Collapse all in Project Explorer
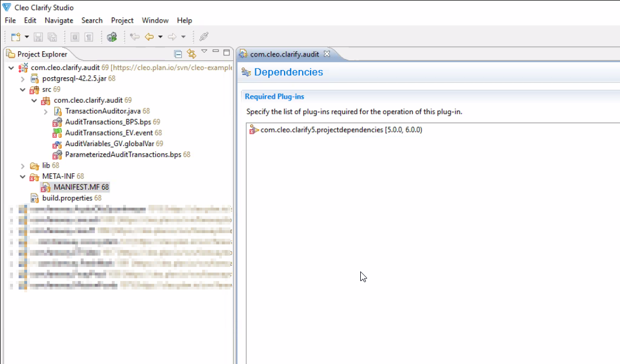This screenshot has width=620, height=364. click(178, 54)
